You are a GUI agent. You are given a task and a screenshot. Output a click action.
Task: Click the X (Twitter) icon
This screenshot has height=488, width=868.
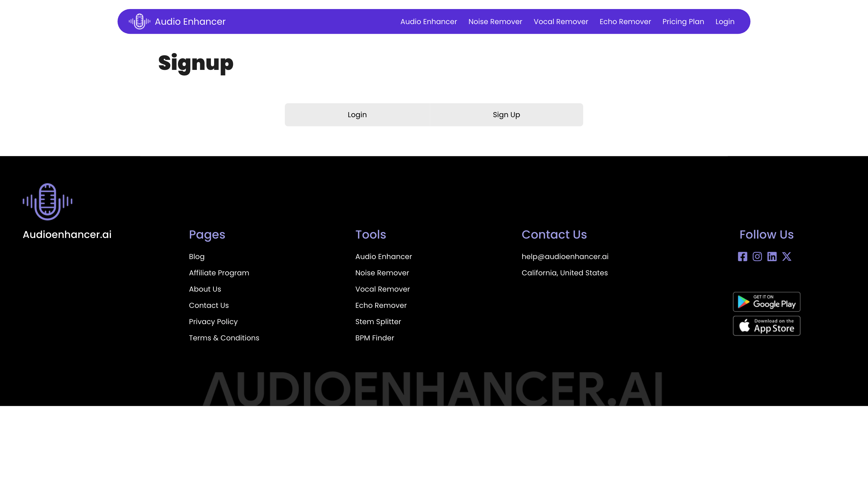787,256
